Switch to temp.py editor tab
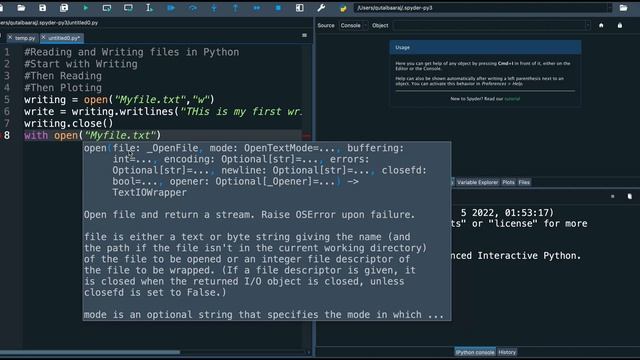640x360 pixels. point(25,38)
